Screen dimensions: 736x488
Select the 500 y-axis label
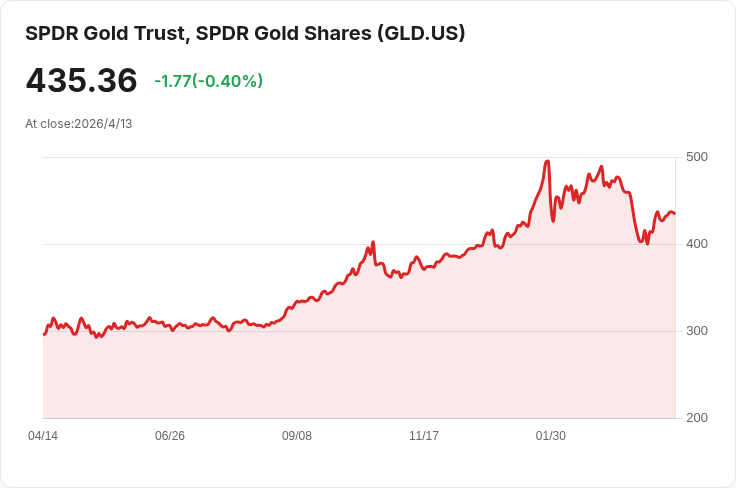click(697, 157)
